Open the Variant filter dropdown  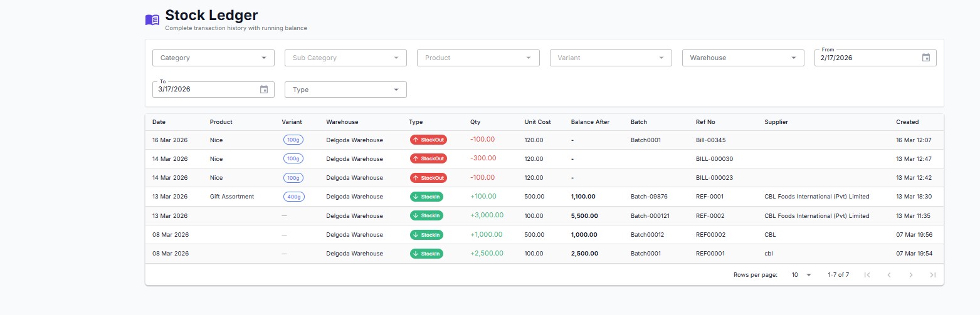[611, 58]
